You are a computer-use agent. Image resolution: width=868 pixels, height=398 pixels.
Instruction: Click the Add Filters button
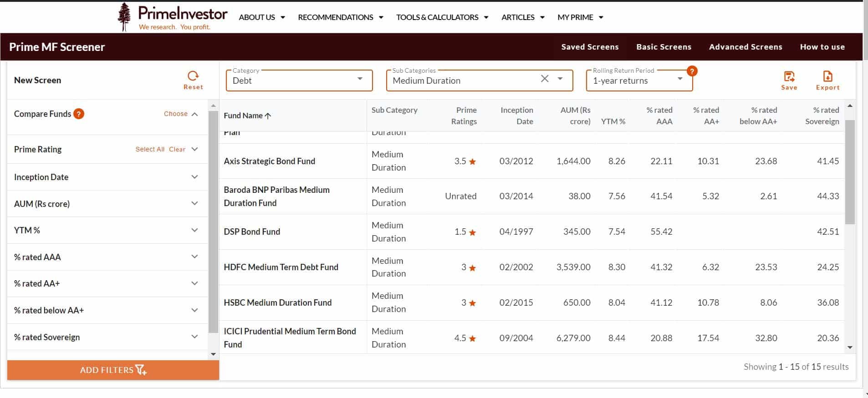point(113,370)
